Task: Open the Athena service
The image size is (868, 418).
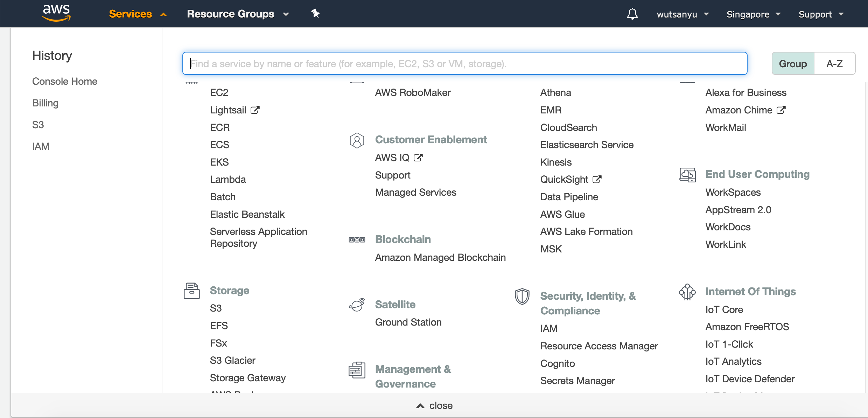Action: click(556, 92)
